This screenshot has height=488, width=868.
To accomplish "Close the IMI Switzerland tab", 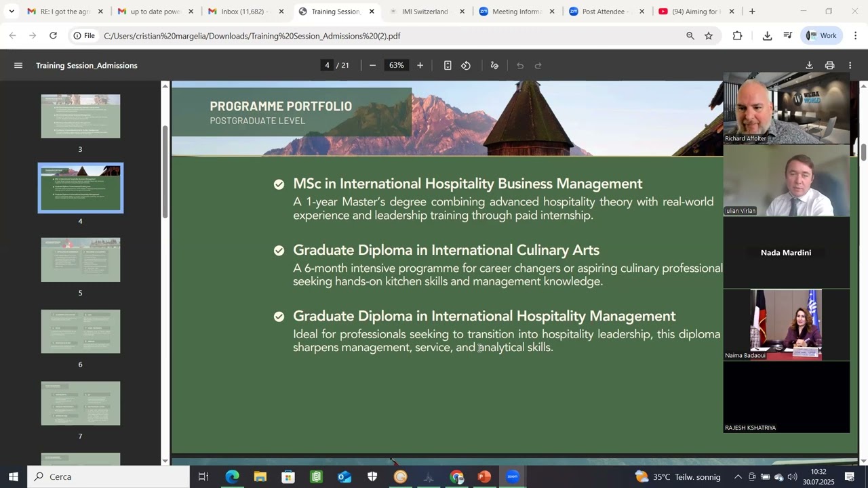I will tap(462, 12).
